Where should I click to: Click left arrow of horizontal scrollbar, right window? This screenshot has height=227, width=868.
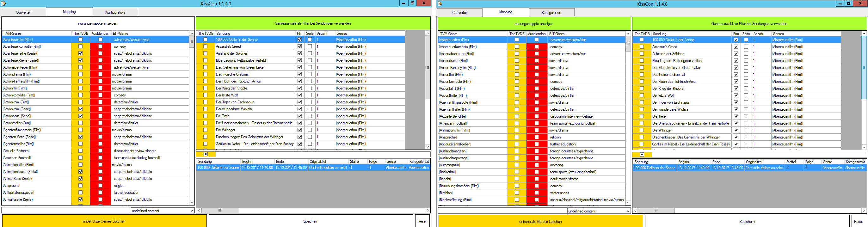635,211
